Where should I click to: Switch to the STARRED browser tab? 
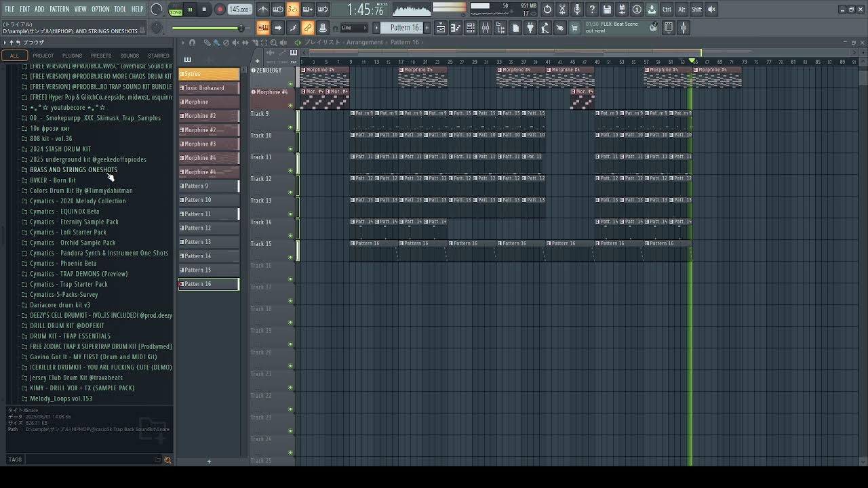click(159, 56)
